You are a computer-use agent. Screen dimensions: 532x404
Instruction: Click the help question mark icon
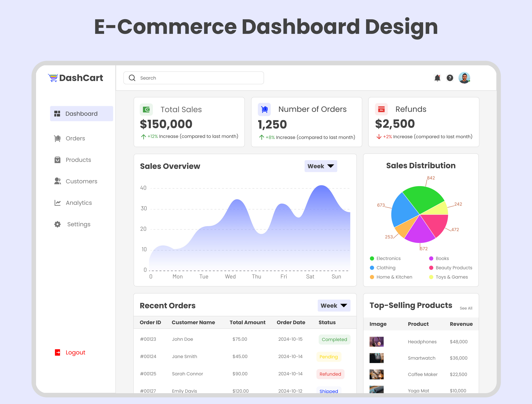tap(450, 78)
